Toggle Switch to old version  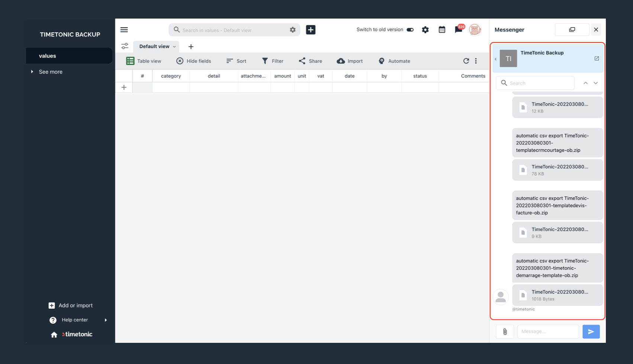pos(410,30)
